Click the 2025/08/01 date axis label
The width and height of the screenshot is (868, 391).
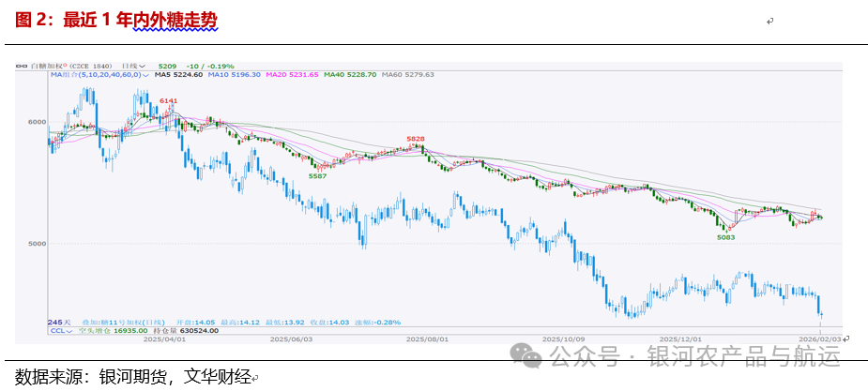[x=429, y=339]
